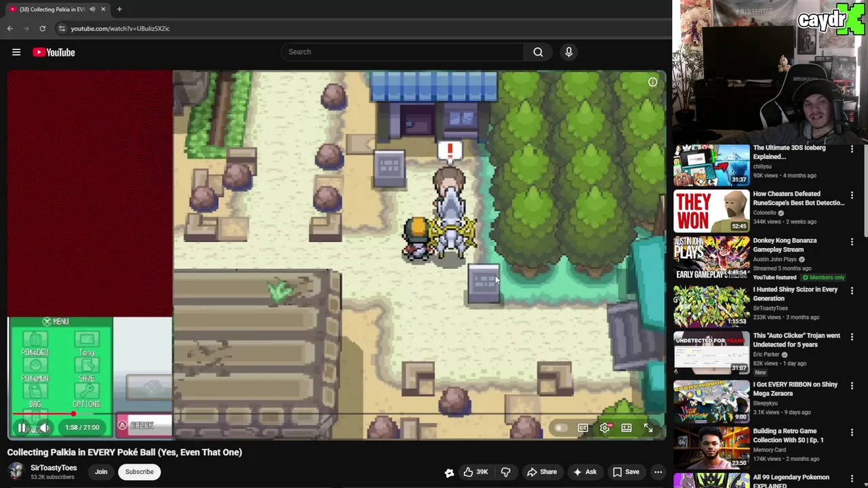Switch to theater mode
The width and height of the screenshot is (868, 488).
pyautogui.click(x=627, y=428)
